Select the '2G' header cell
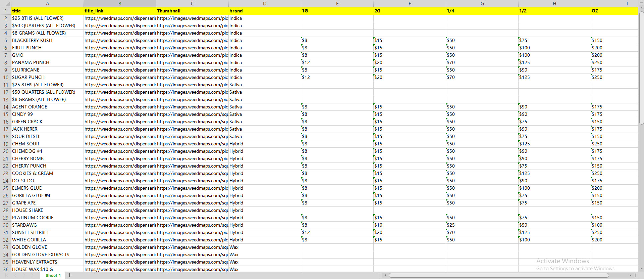The image size is (644, 279). point(410,11)
